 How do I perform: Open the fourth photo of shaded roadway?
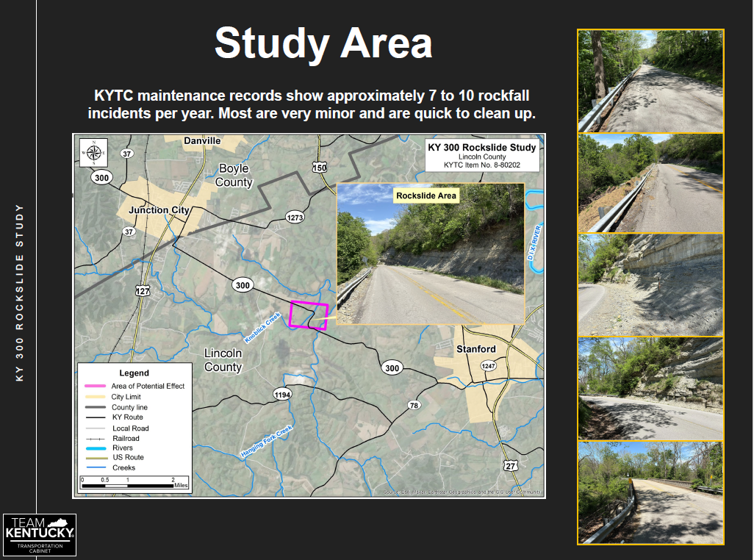[x=650, y=388]
